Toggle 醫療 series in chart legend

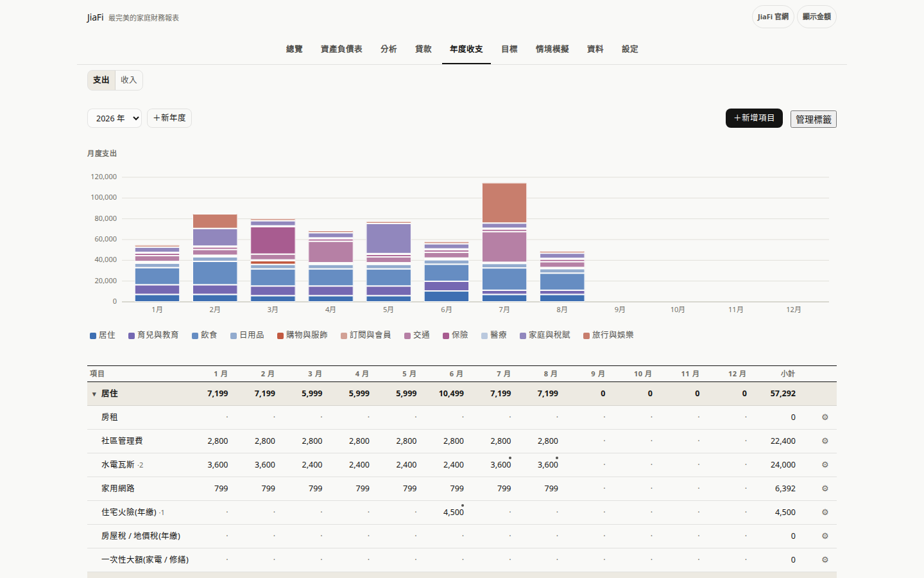(x=494, y=335)
